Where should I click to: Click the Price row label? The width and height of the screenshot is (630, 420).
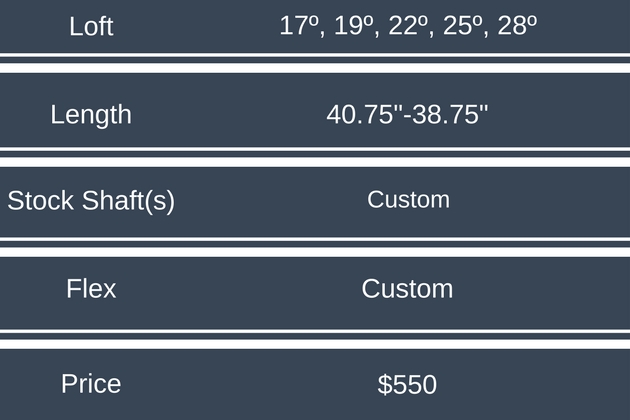click(91, 383)
